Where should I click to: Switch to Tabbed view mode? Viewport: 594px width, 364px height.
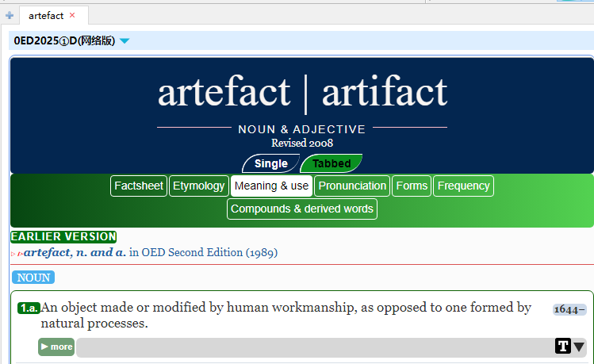point(331,164)
